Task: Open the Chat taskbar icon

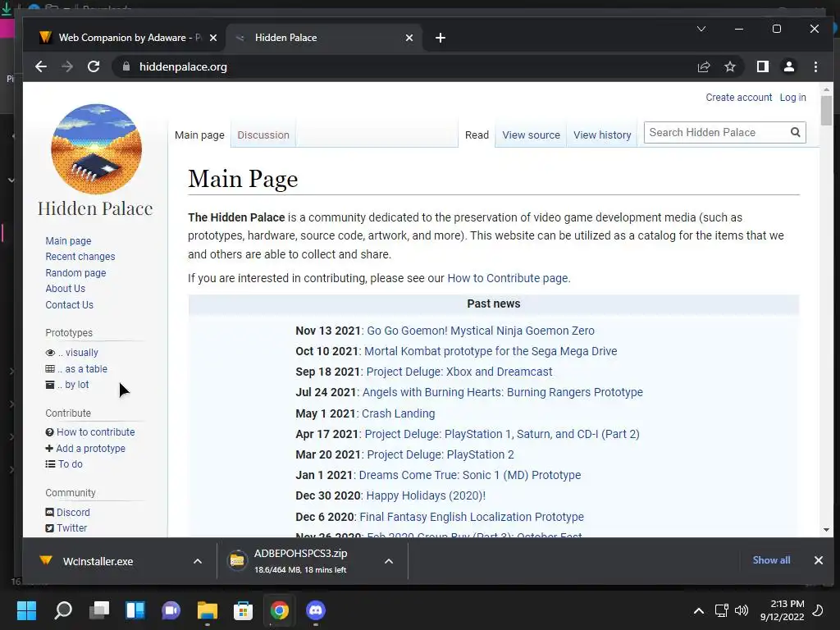Action: 171,610
